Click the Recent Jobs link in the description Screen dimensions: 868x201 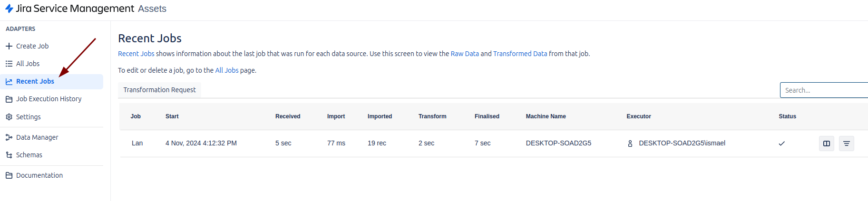pos(136,54)
